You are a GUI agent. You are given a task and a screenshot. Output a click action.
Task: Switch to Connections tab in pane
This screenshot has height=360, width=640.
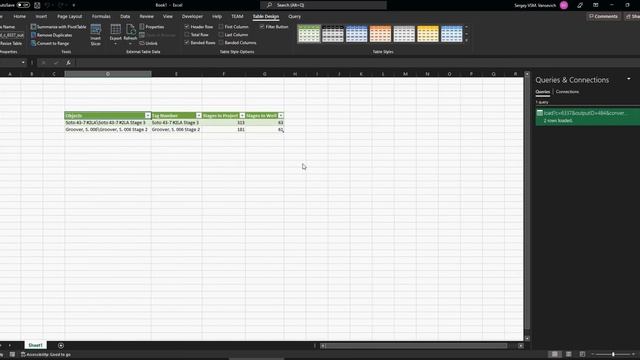(567, 92)
